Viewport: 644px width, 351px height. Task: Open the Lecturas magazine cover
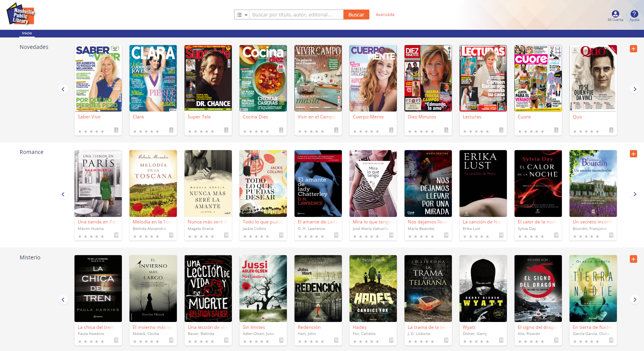[483, 78]
